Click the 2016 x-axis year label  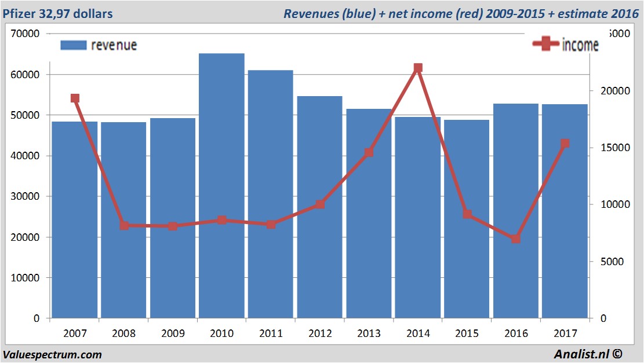(x=516, y=333)
